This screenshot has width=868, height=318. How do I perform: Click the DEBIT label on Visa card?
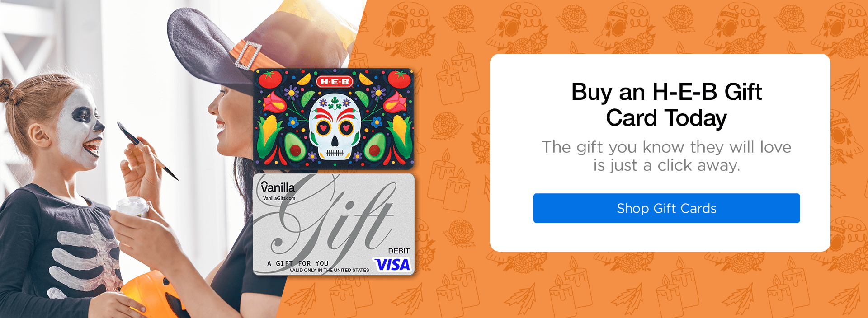pos(399,251)
